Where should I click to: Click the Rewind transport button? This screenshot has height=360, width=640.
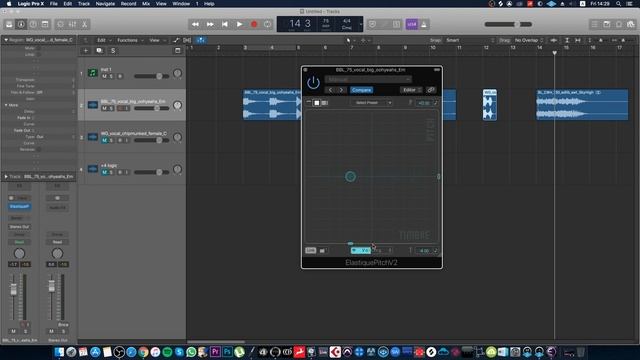tap(196, 24)
